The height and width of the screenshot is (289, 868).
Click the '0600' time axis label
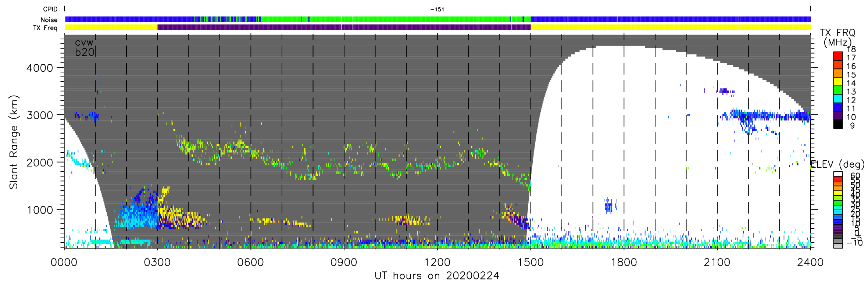click(x=251, y=262)
